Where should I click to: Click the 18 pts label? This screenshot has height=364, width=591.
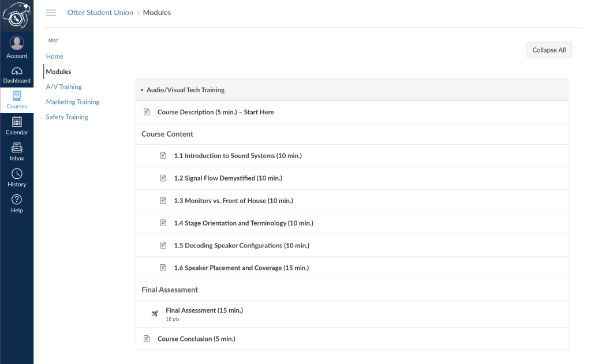click(173, 319)
